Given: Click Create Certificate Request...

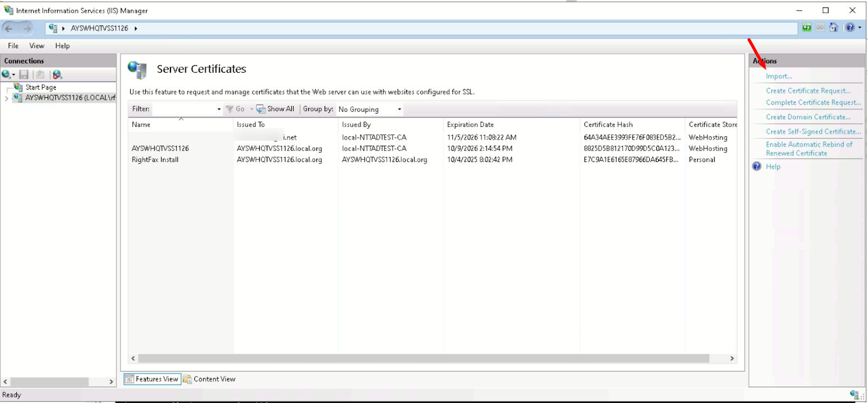Looking at the screenshot, I should pos(808,91).
